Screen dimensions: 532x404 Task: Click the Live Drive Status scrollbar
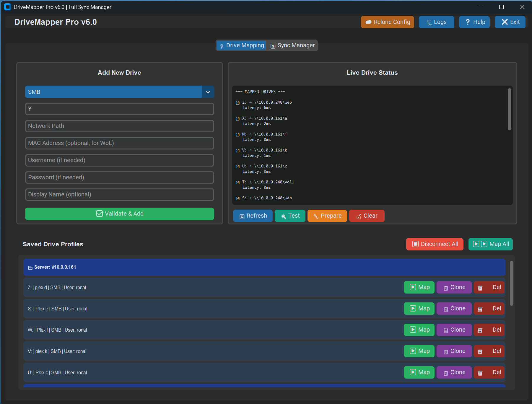[509, 109]
